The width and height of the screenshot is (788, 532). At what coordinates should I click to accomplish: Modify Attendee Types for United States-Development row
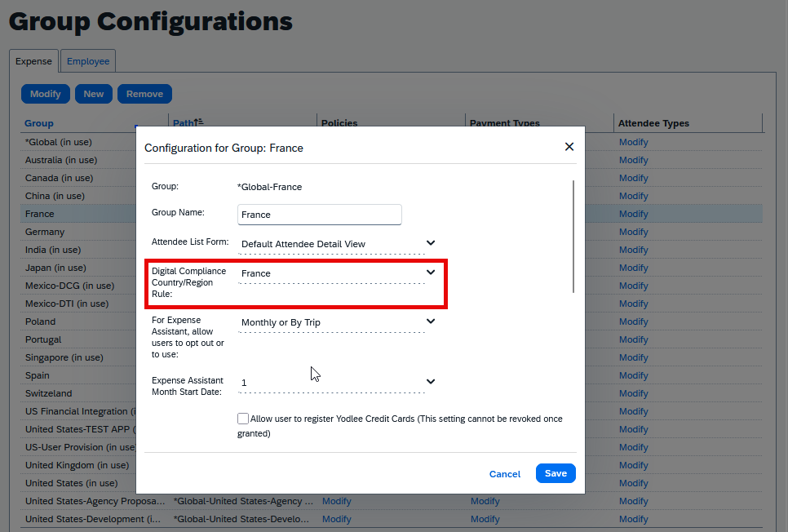[633, 520]
